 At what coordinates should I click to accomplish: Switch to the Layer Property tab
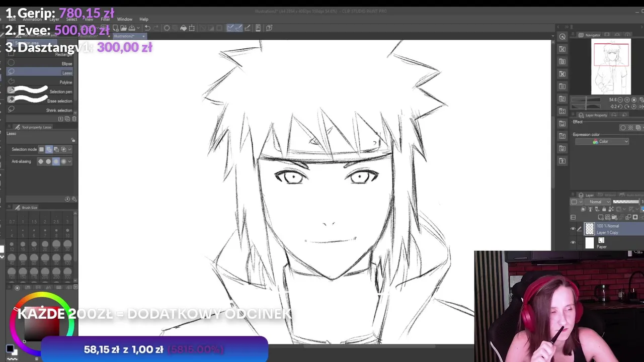(x=593, y=115)
